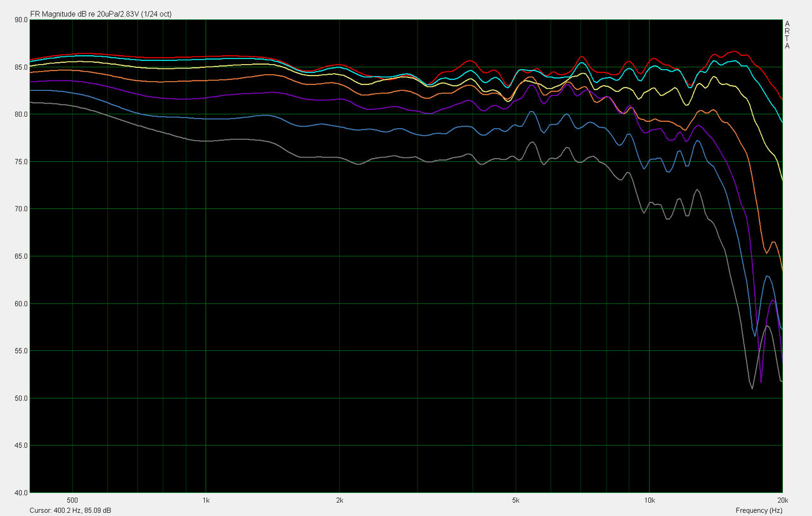This screenshot has width=812, height=516.
Task: Click the 50.0 label on the dB axis
Action: coord(21,399)
